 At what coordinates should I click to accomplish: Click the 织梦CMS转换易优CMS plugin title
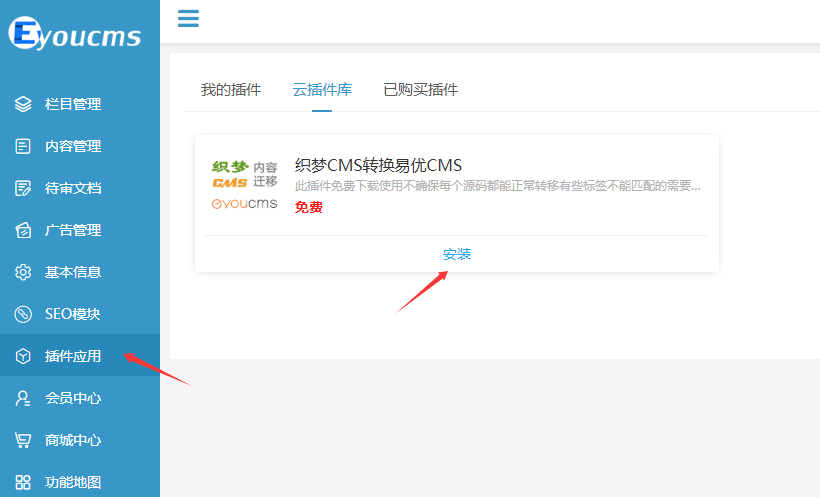pyautogui.click(x=378, y=165)
